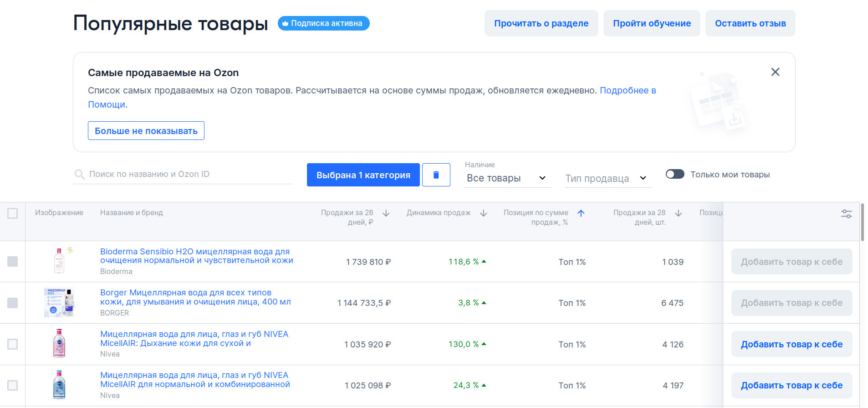Screen dimensions: 868x408
Task: Click 'Прочитать о разделе' button
Action: coord(541,23)
